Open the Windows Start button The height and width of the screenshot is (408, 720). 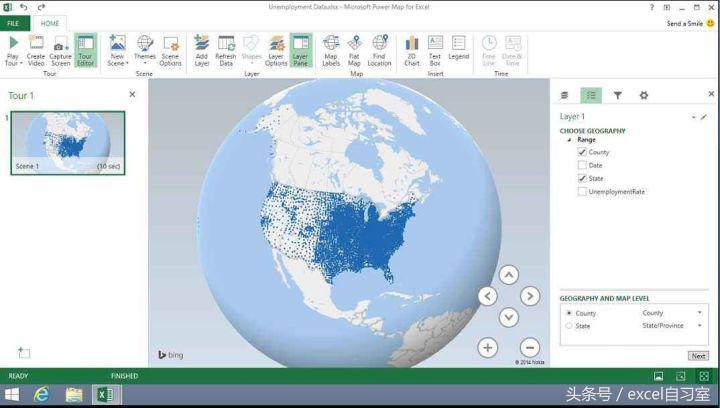(x=12, y=395)
